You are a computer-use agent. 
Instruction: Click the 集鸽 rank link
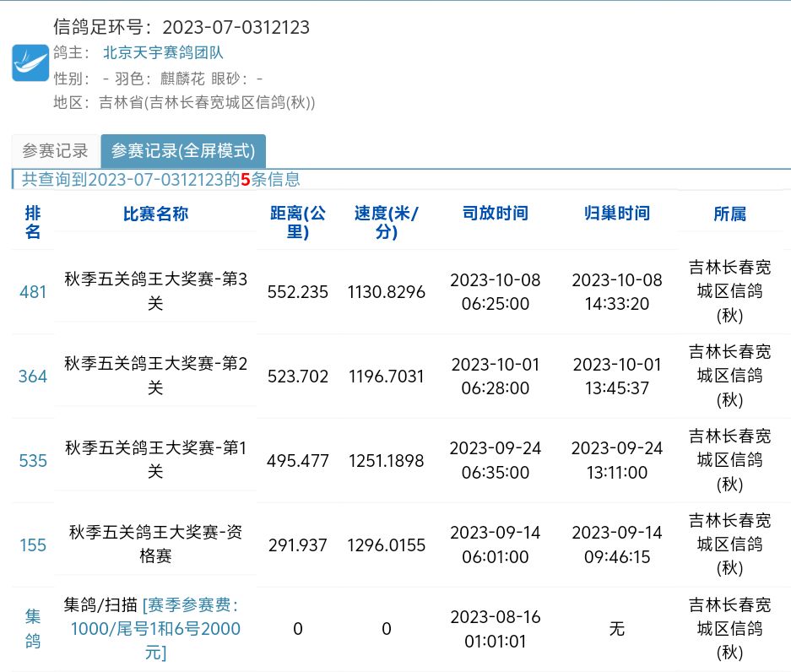click(x=32, y=629)
